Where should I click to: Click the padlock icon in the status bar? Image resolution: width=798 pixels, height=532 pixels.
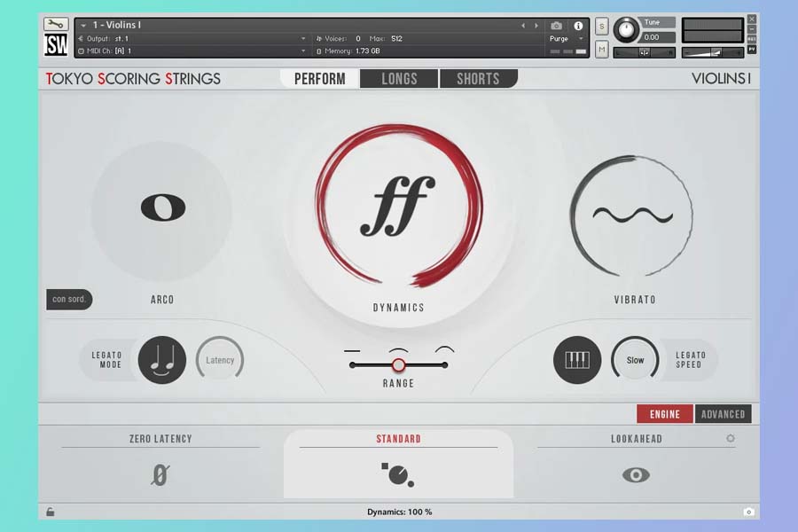pyautogui.click(x=51, y=512)
